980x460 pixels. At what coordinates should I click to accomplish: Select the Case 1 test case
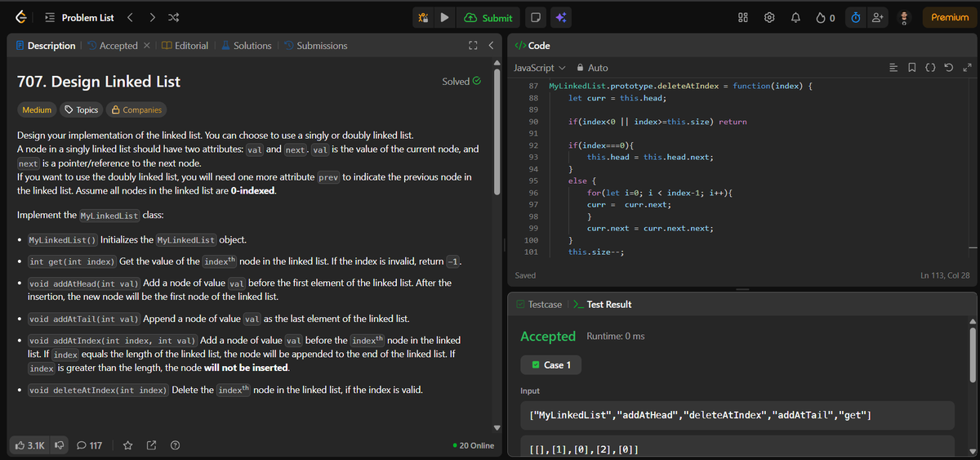point(551,364)
